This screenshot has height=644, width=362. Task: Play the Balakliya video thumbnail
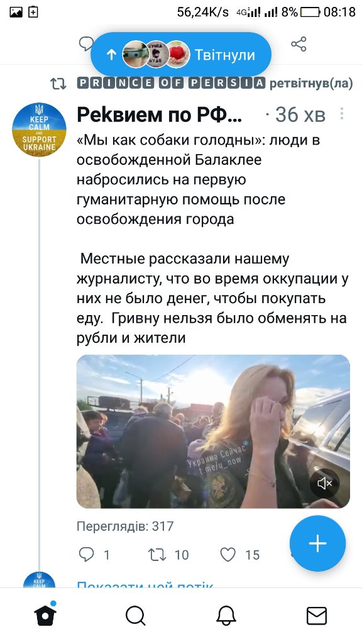pyautogui.click(x=214, y=431)
